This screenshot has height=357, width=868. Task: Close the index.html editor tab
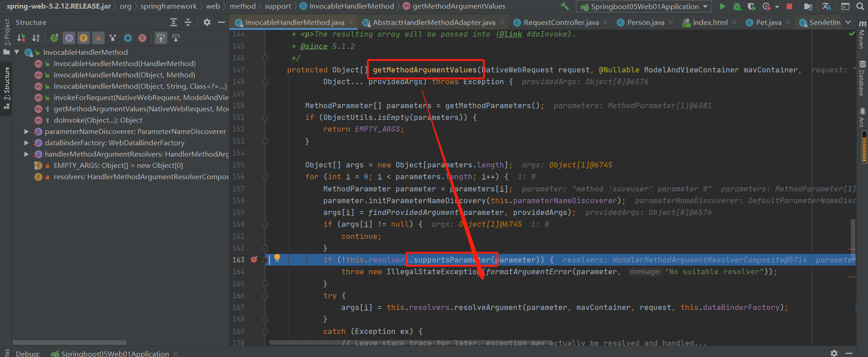coord(734,22)
